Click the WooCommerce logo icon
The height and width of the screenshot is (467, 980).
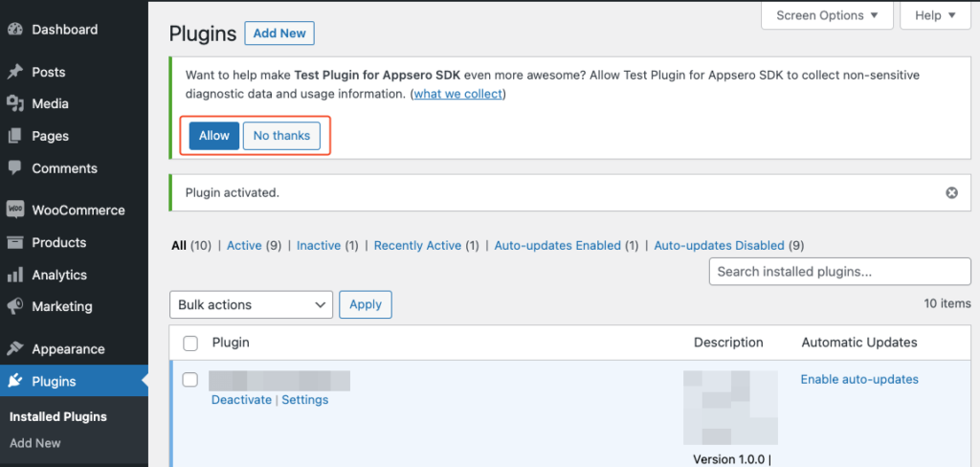coord(15,211)
